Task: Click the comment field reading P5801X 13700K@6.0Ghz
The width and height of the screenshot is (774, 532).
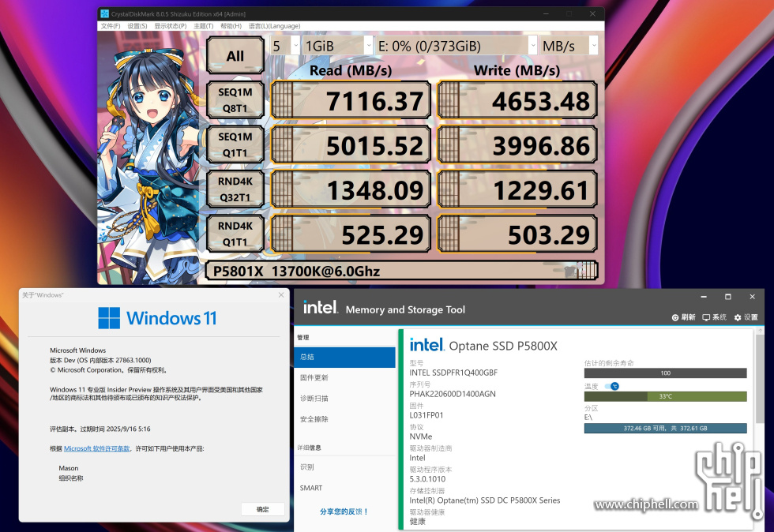Action: (x=401, y=271)
